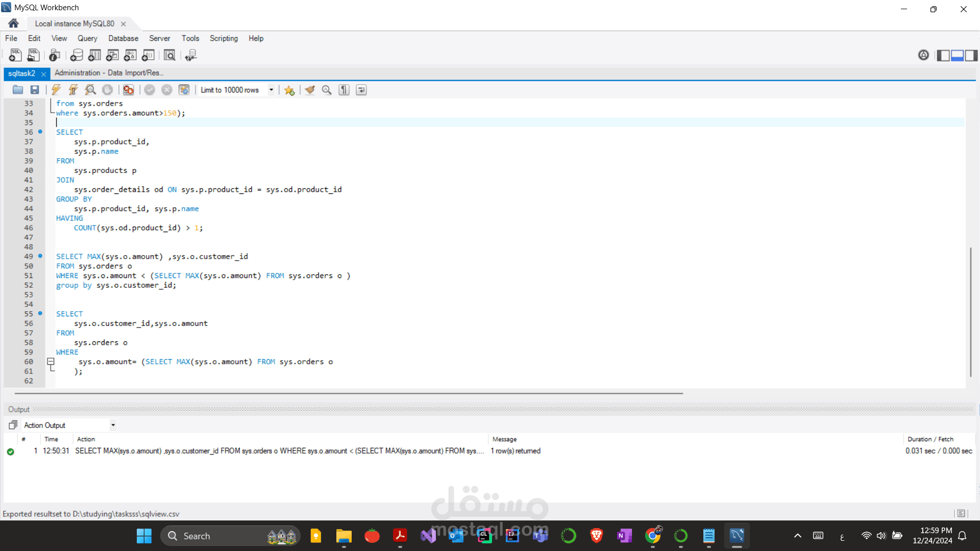Viewport: 980px width, 551px height.
Task: Collapse the code fold at line 60
Action: click(51, 362)
